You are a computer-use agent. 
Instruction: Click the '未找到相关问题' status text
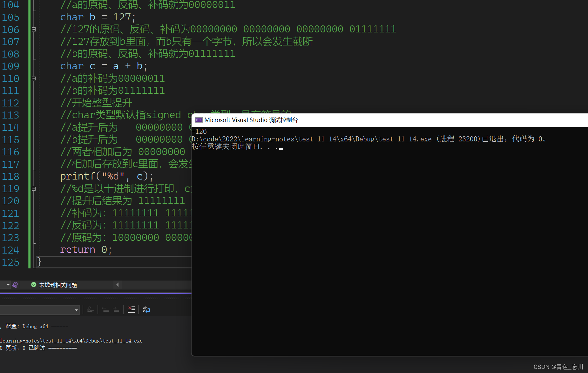tap(58, 285)
